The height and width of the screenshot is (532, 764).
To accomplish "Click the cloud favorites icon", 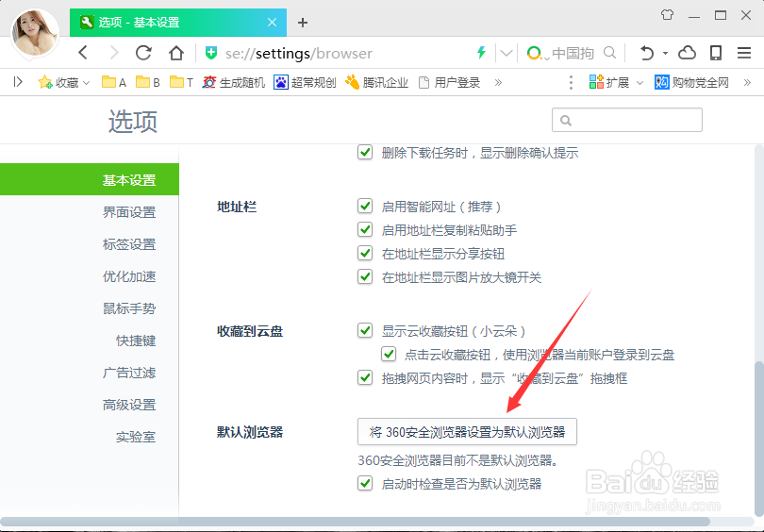I will coord(687,53).
